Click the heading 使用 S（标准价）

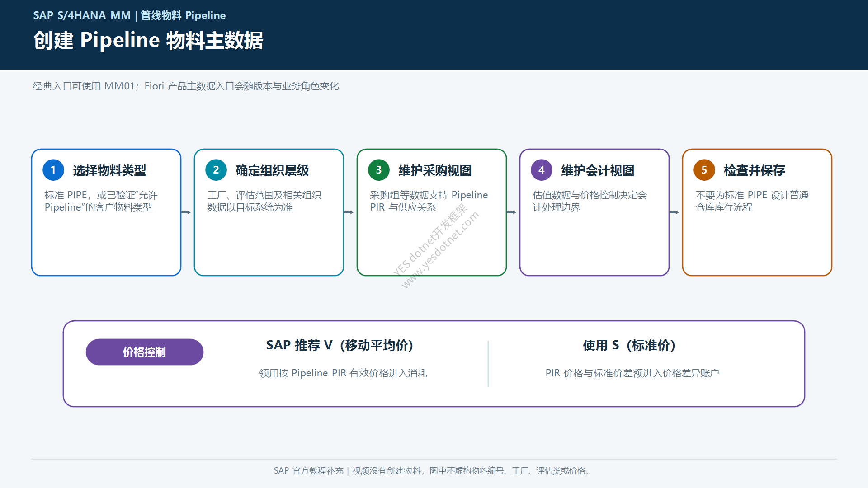tap(629, 345)
